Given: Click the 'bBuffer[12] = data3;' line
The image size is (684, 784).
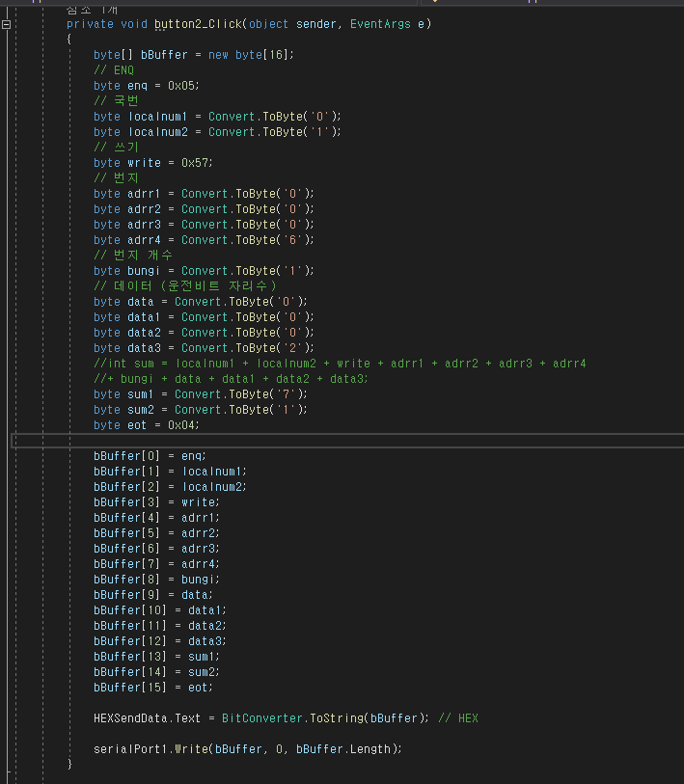Looking at the screenshot, I should pos(159,641).
